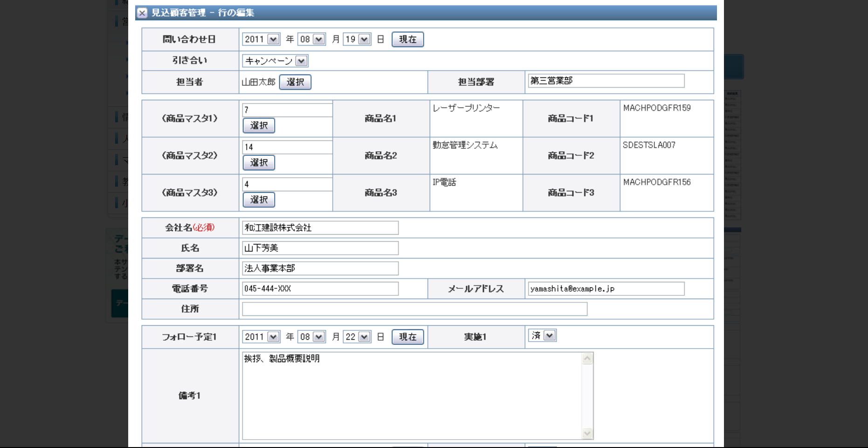This screenshot has height=448, width=868.
Task: Click 現在 next to the inquiry date
Action: coord(407,39)
